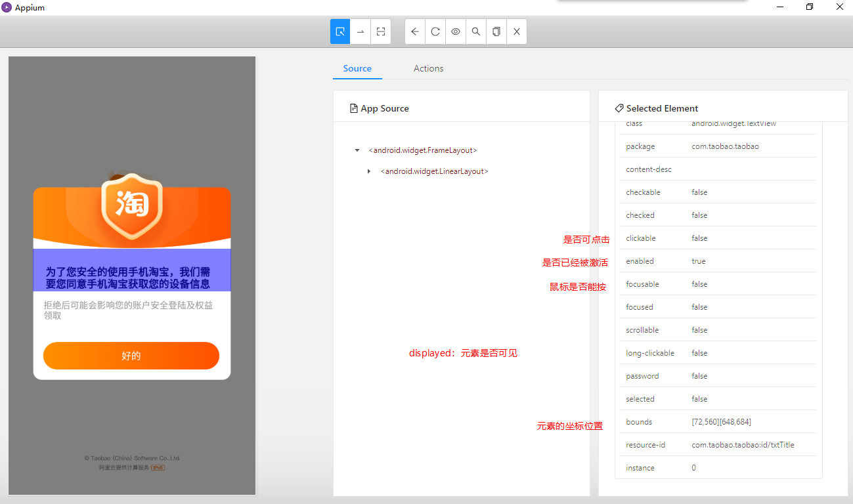Refresh source and screenshot
The height and width of the screenshot is (504, 853).
(435, 31)
